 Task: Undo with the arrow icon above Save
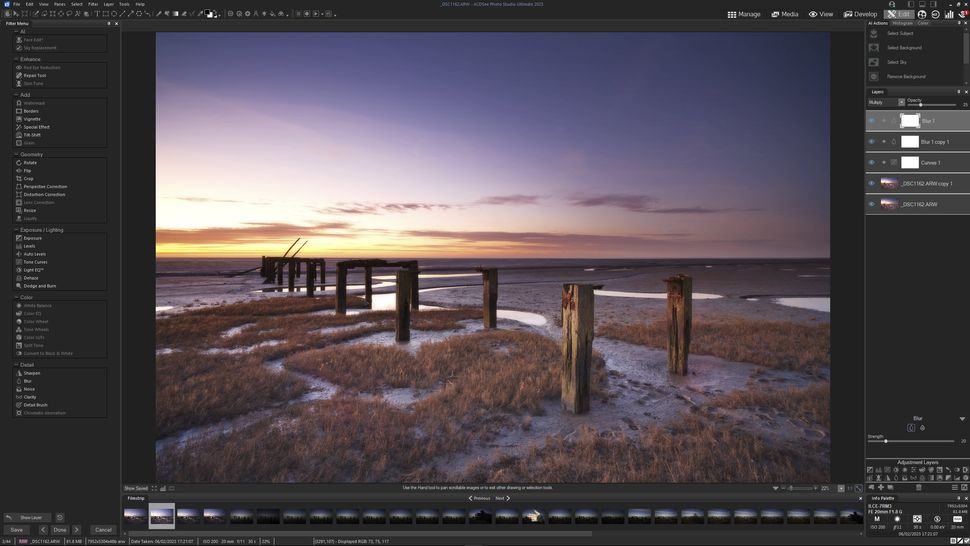(x=9, y=518)
